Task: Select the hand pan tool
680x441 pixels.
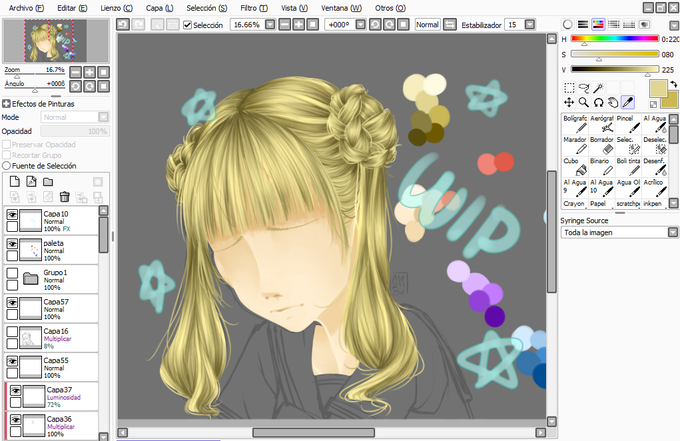Action: point(613,102)
